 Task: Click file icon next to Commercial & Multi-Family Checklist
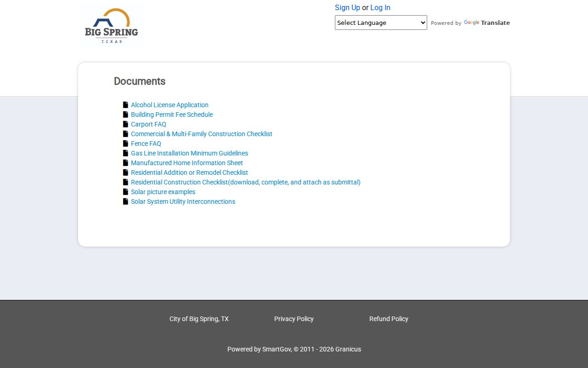click(x=125, y=134)
